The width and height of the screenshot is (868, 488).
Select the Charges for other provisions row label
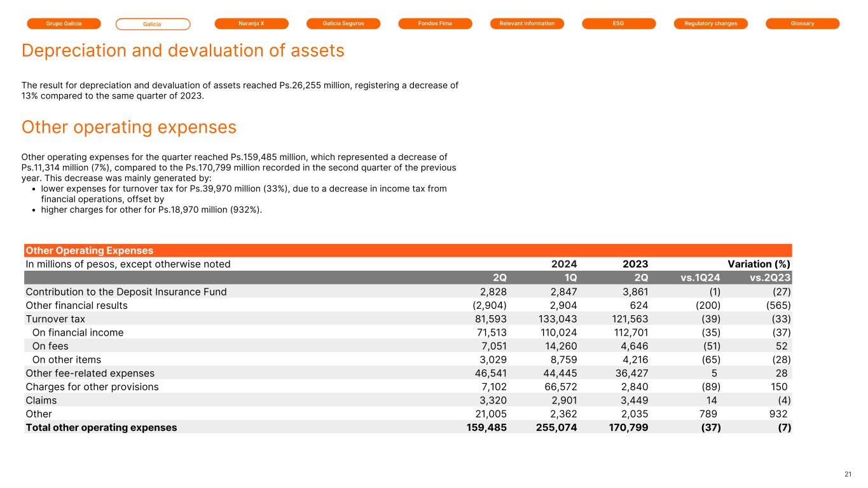(x=92, y=387)
